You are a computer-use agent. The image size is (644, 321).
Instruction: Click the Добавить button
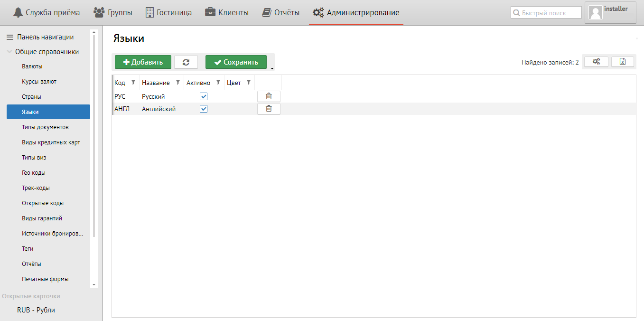point(143,62)
